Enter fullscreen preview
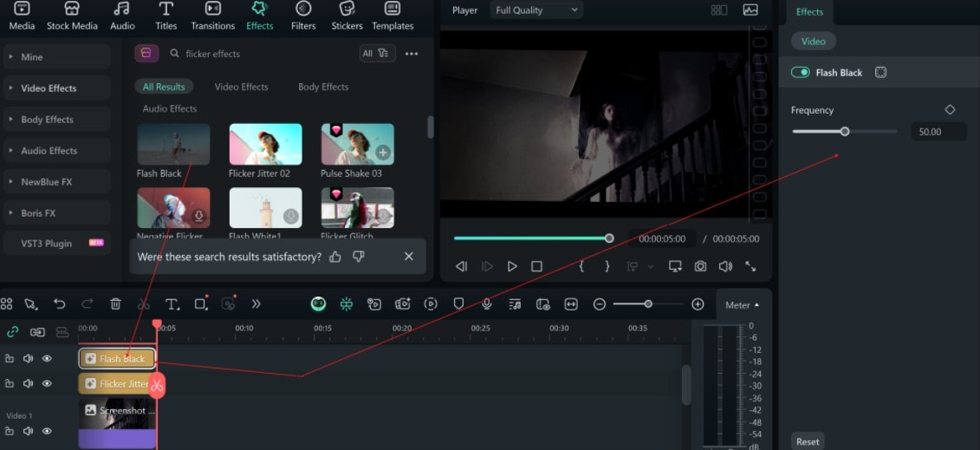Screen dimensions: 980x450 click(x=750, y=266)
